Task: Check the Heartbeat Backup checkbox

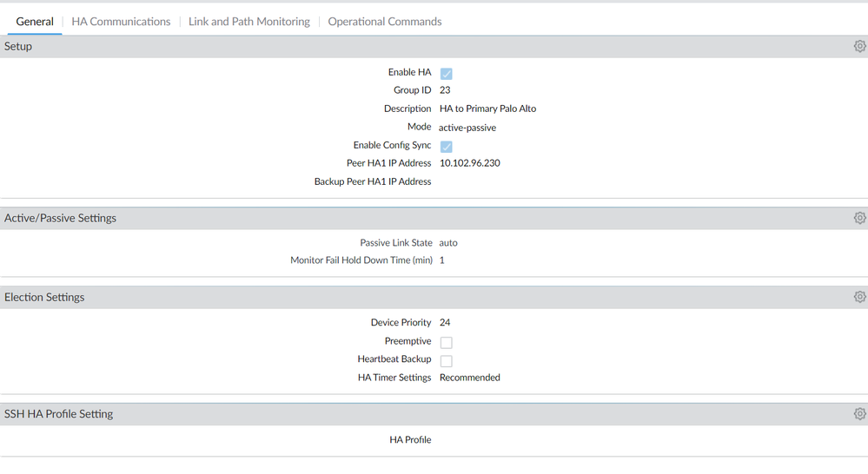Action: click(x=446, y=360)
